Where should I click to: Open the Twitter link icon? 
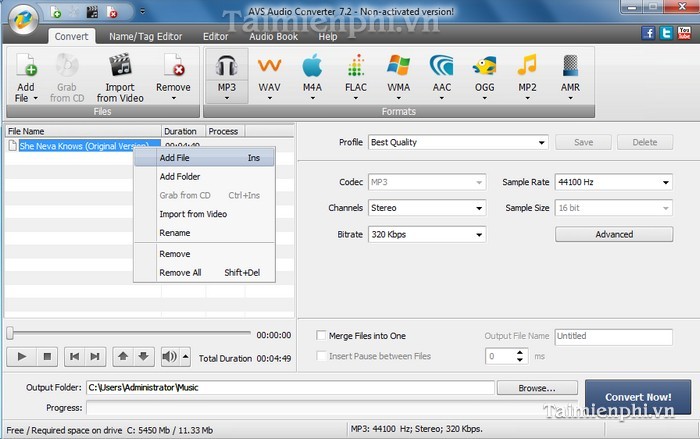coord(666,33)
